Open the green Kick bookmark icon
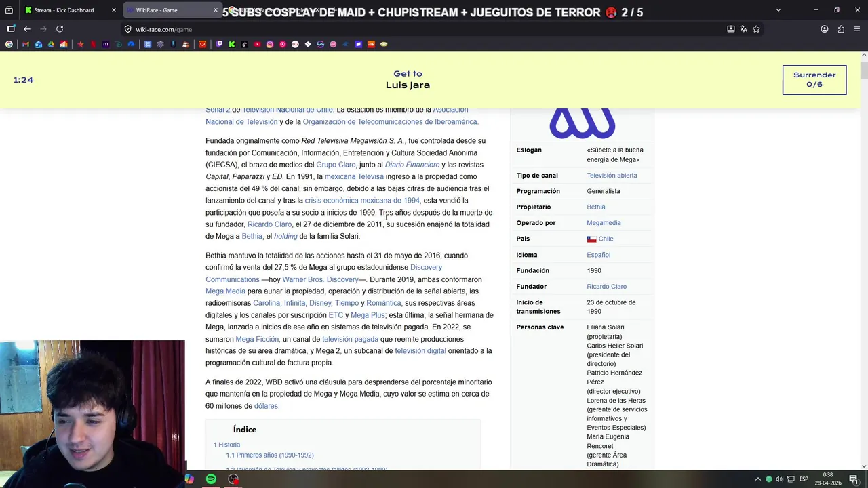 click(232, 44)
